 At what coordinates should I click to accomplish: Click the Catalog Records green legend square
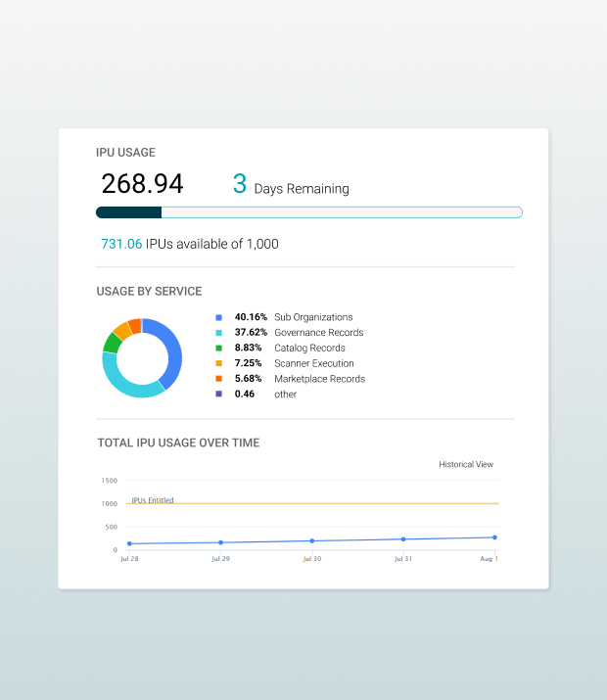click(219, 348)
